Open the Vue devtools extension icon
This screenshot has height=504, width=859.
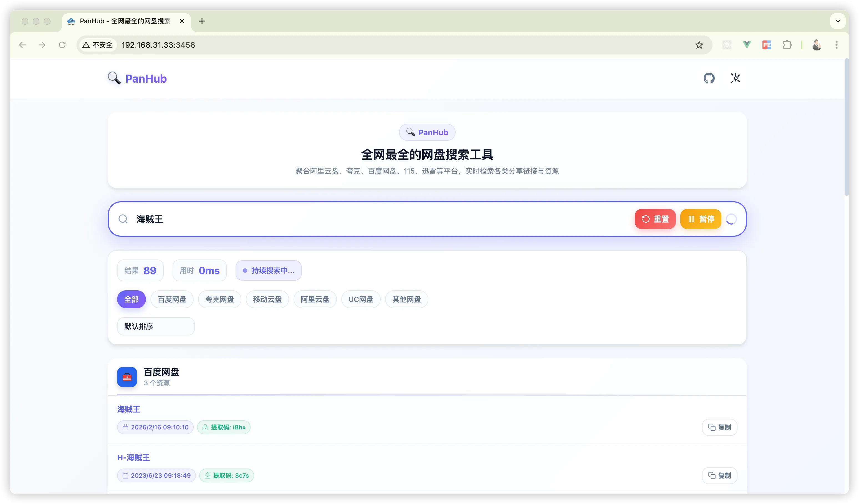[747, 45]
